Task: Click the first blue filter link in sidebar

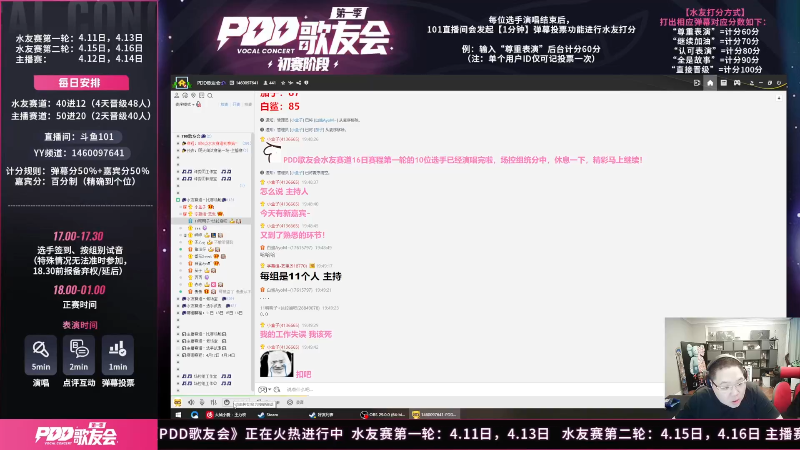Action: coord(224,104)
